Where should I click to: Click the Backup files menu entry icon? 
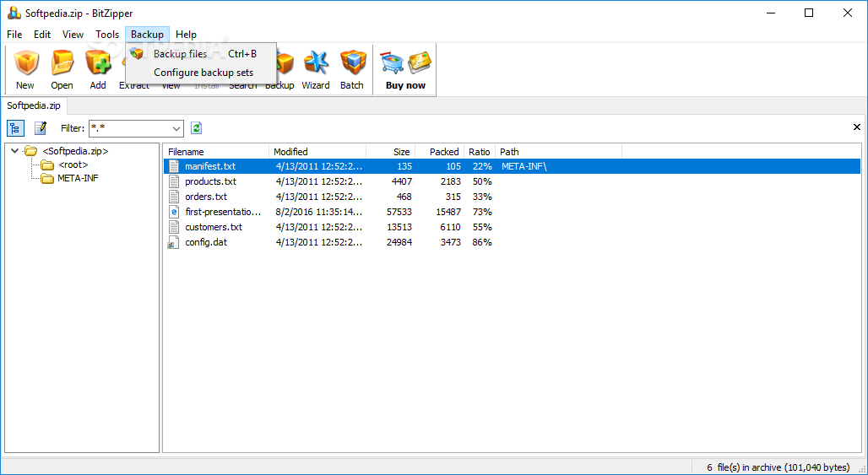(136, 54)
